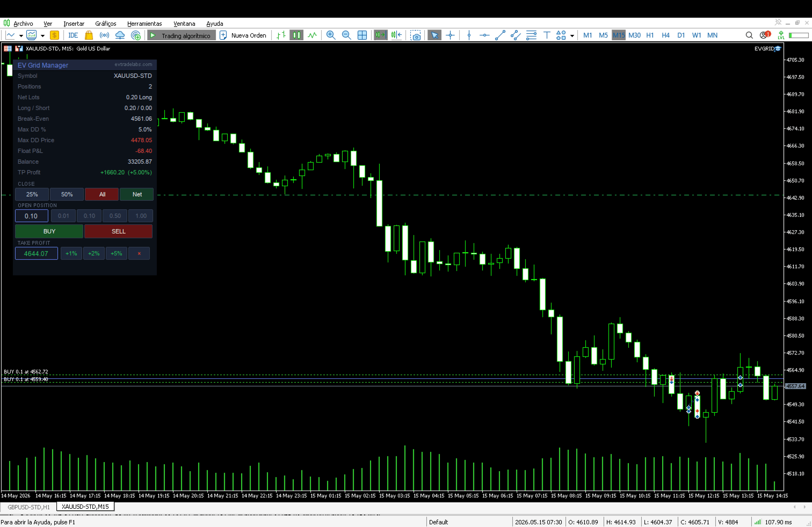Close 25% of positions

32,195
